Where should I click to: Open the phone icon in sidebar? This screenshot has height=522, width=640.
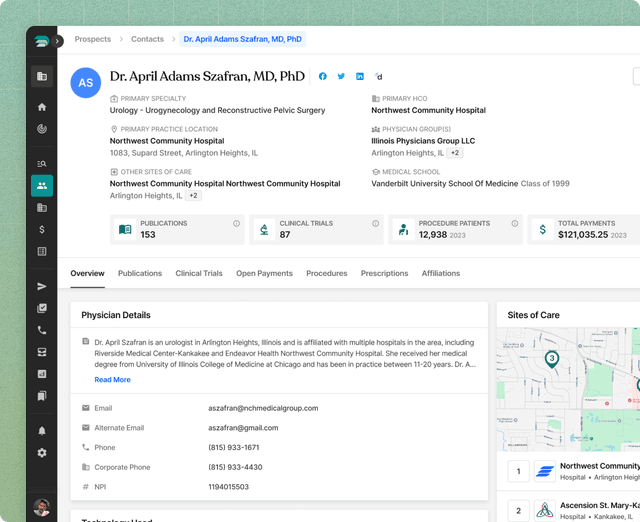pyautogui.click(x=42, y=330)
